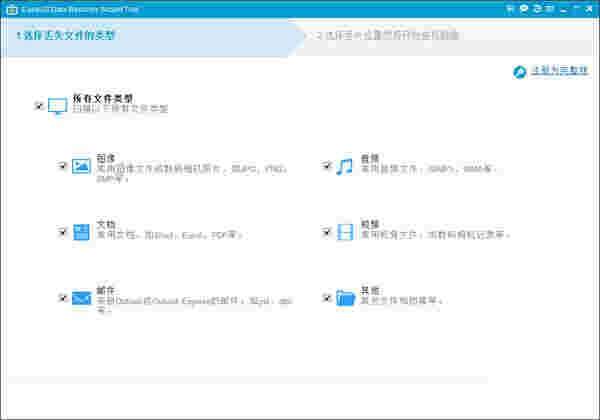Click the Outlook email description text

(194, 305)
